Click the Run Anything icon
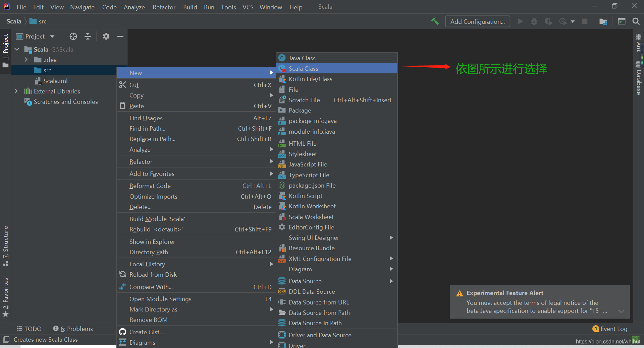 coord(622,21)
